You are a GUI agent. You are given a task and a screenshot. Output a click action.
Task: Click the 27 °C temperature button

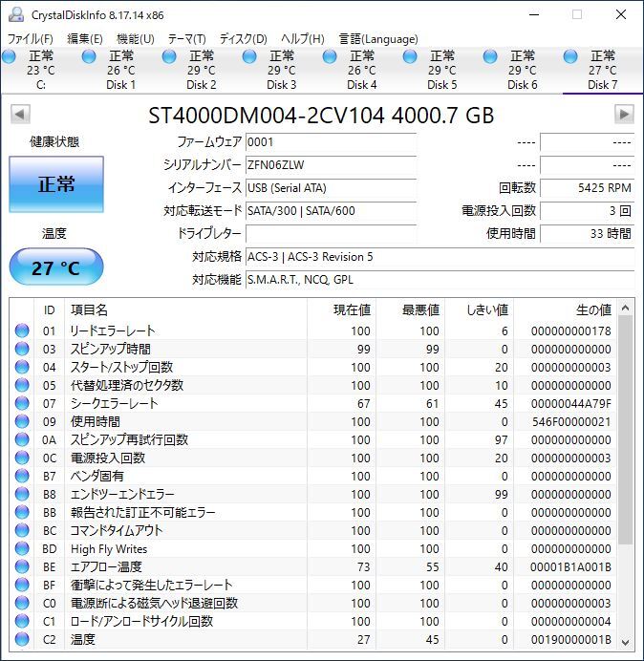coord(56,267)
